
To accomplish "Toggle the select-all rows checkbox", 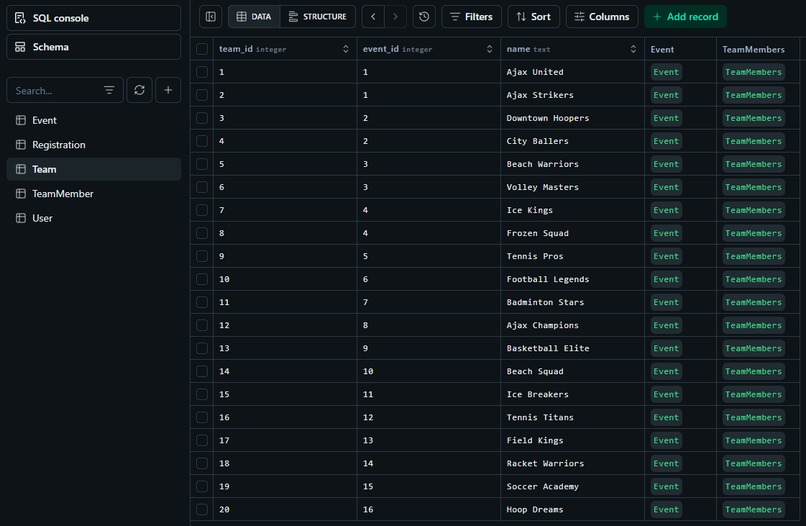I will tap(202, 49).
